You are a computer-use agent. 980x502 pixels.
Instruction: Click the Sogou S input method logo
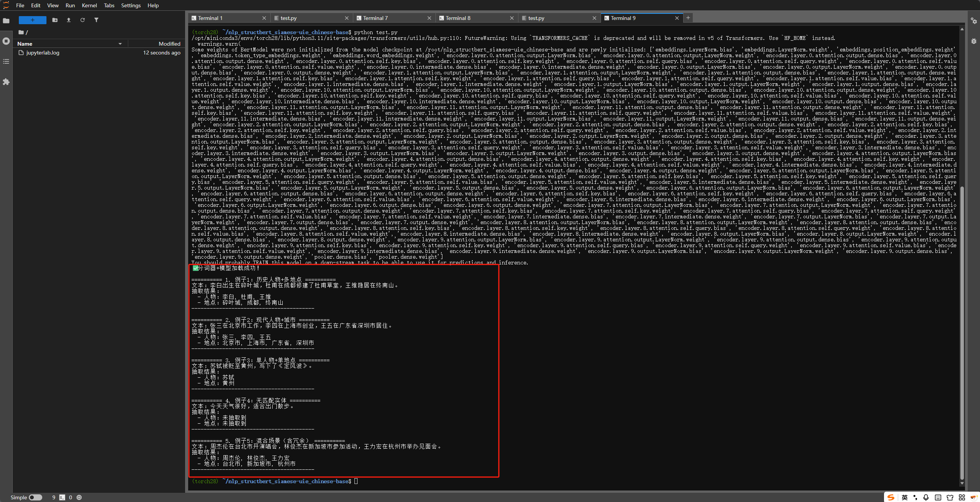pyautogui.click(x=891, y=497)
